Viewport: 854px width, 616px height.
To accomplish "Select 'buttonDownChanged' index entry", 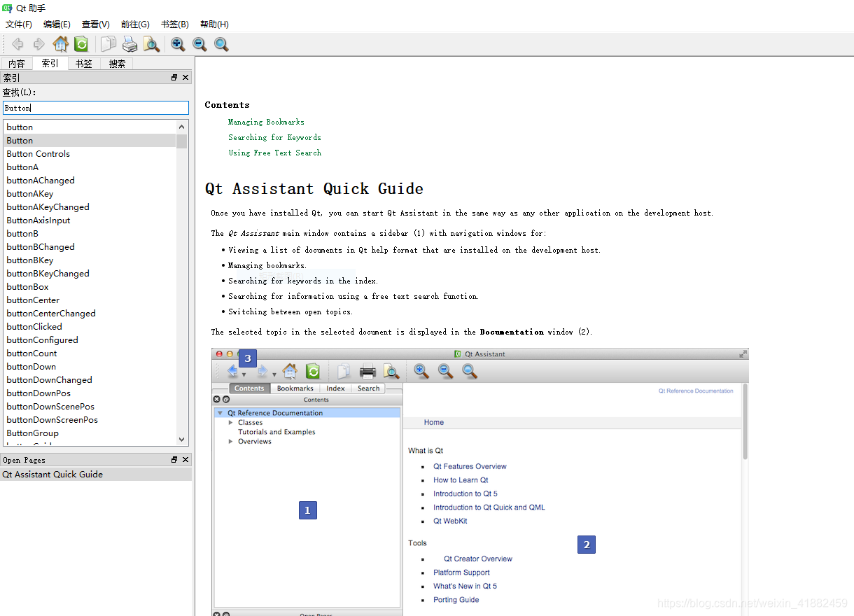I will 90,380.
